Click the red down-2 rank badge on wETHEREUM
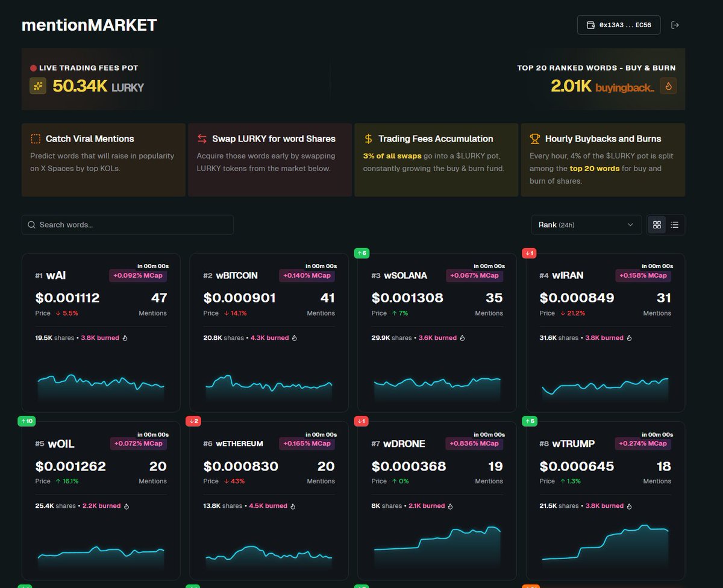The height and width of the screenshot is (588, 723). pos(194,421)
